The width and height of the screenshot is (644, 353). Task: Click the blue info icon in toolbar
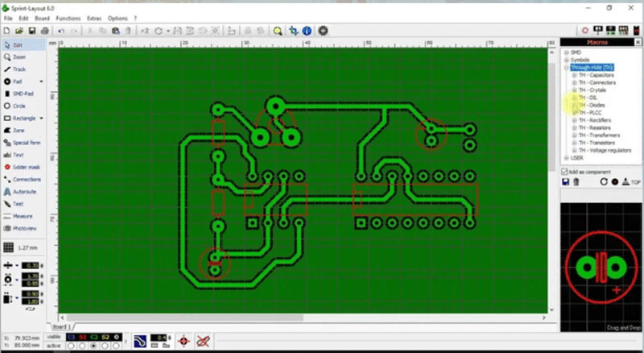[307, 31]
